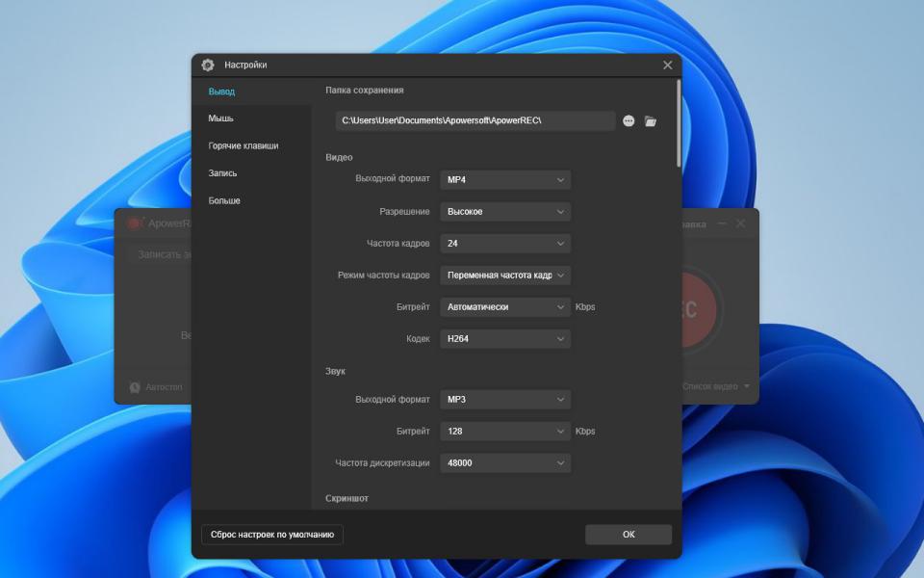This screenshot has height=578, width=924.
Task: Open Список видео in ApowerREC window
Action: tap(715, 386)
